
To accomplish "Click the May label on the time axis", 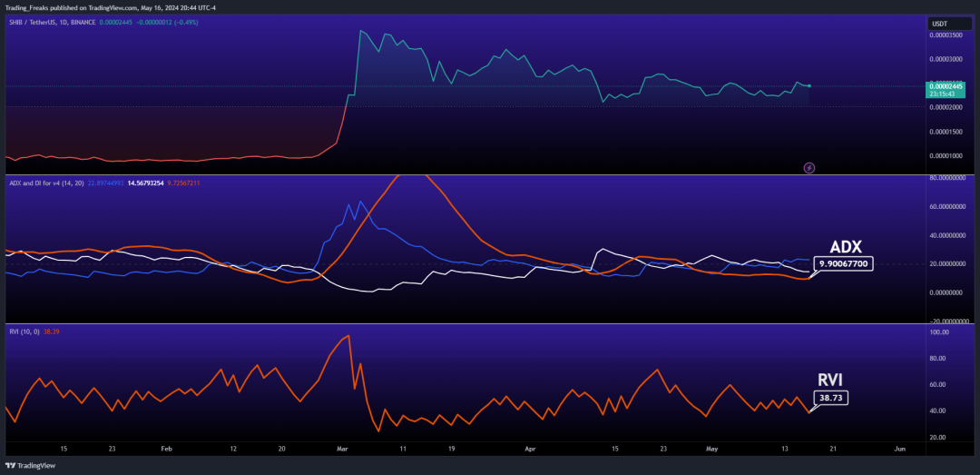I will pos(711,449).
